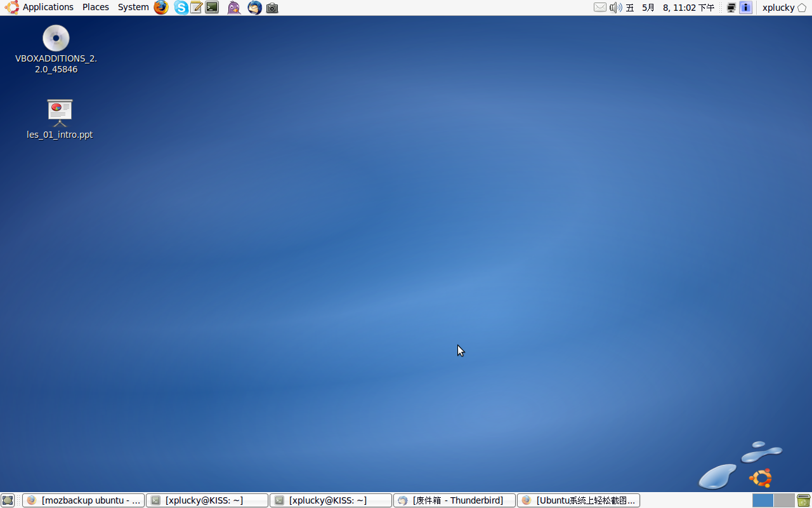Open the Applications menu
This screenshot has width=812, height=508.
click(x=48, y=7)
